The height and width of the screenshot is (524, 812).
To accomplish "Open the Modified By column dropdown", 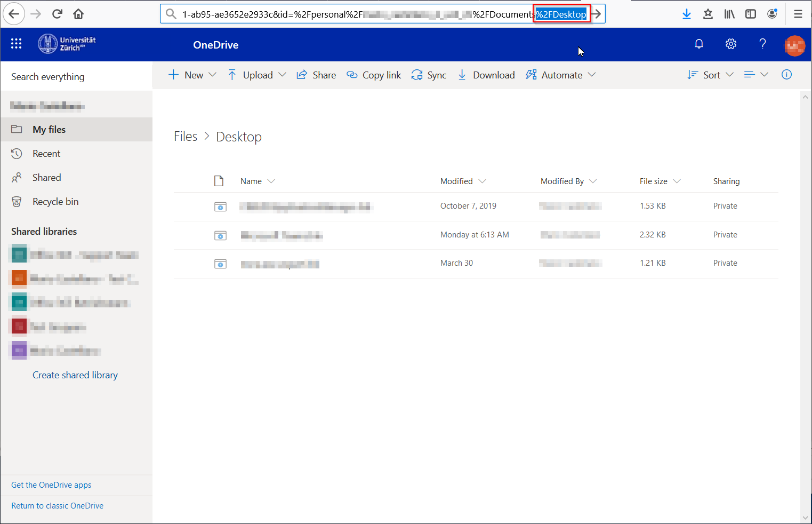I will [568, 181].
